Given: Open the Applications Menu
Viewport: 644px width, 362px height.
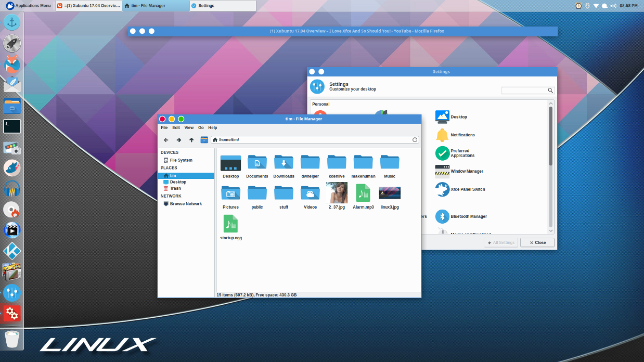Looking at the screenshot, I should pos(29,6).
